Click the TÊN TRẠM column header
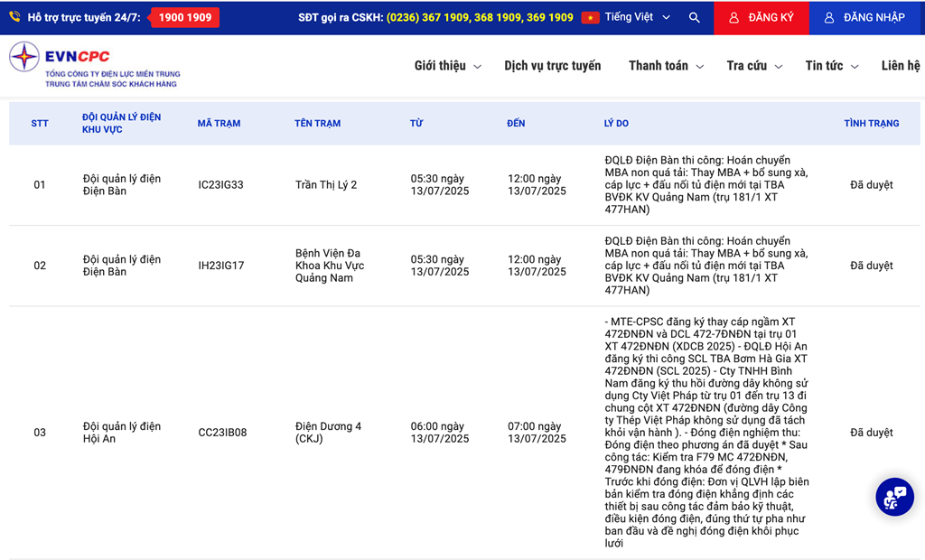The width and height of the screenshot is (925, 560). [317, 124]
